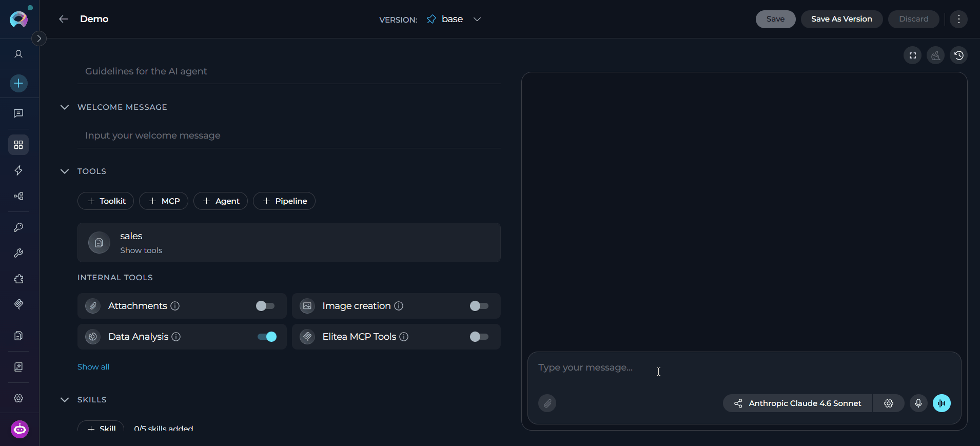Image resolution: width=980 pixels, height=446 pixels.
Task: Click the welcome message input field
Action: pyautogui.click(x=289, y=135)
